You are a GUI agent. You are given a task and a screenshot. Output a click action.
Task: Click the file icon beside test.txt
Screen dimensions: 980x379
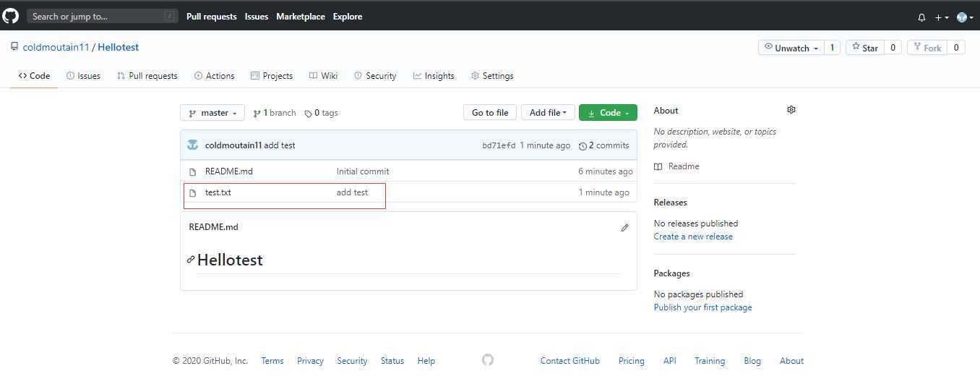[192, 193]
